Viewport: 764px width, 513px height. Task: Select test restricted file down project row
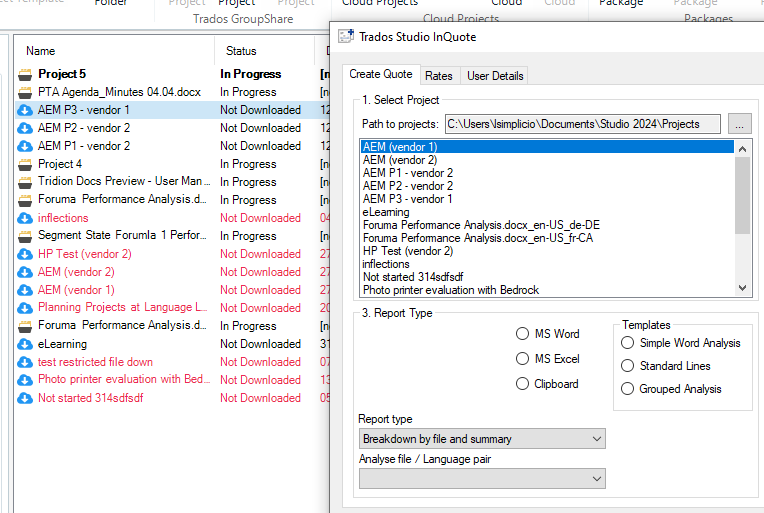(x=172, y=362)
